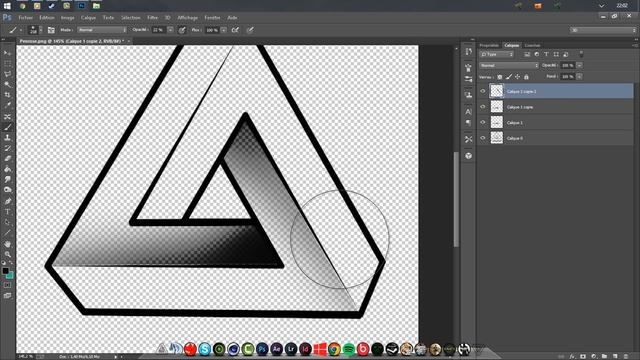Toggle visibility of Calque 1 copie layer

(x=483, y=107)
